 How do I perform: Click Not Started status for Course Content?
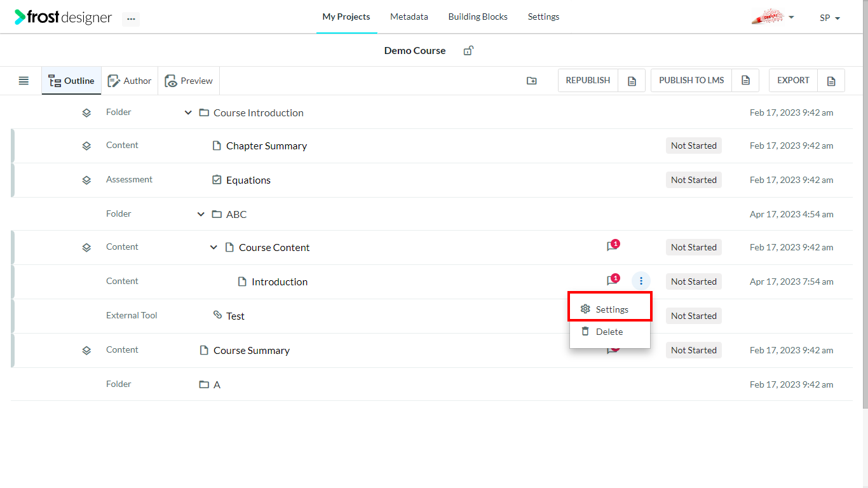(x=694, y=247)
